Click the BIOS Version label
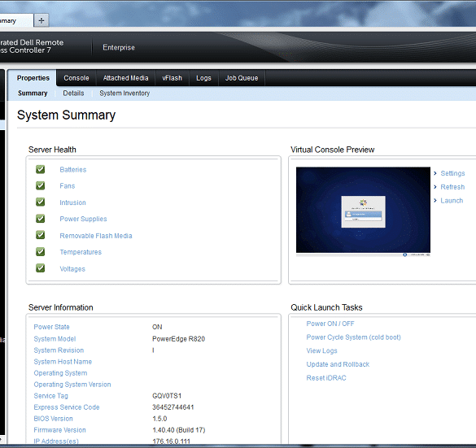This screenshot has height=448, width=476. pyautogui.click(x=53, y=419)
